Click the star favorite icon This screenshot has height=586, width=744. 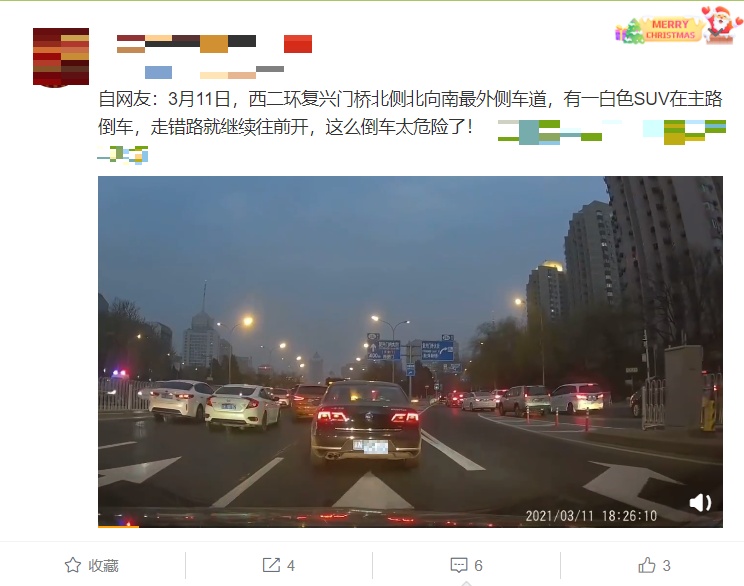pos(73,565)
